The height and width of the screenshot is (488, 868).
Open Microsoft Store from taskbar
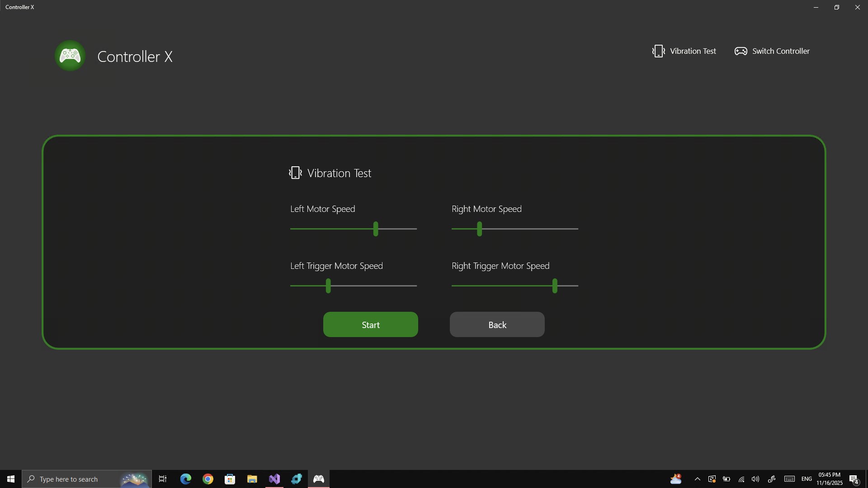click(x=230, y=479)
